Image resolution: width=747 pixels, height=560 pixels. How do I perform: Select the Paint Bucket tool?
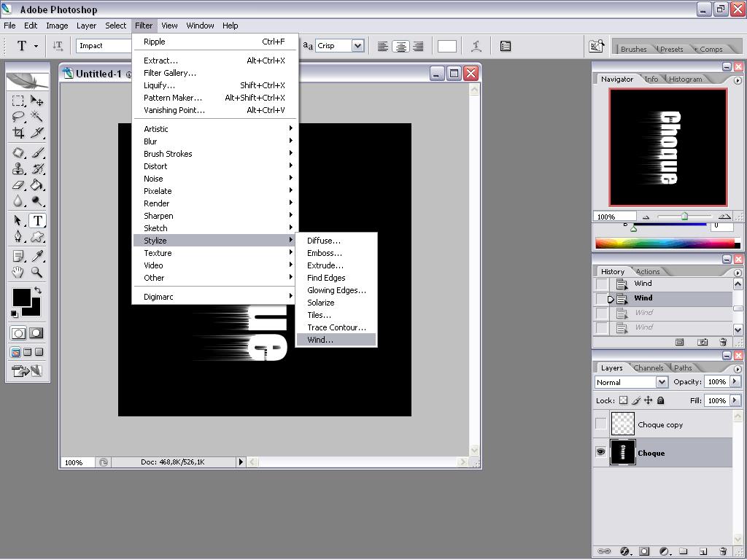[x=36, y=185]
